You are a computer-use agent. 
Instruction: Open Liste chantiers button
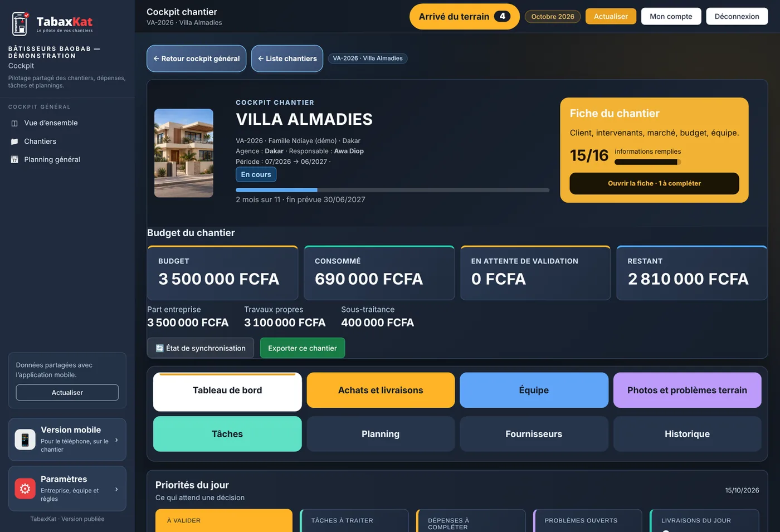pos(287,58)
